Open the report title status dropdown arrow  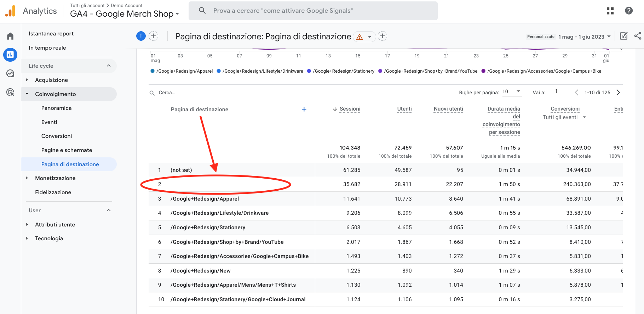click(369, 37)
